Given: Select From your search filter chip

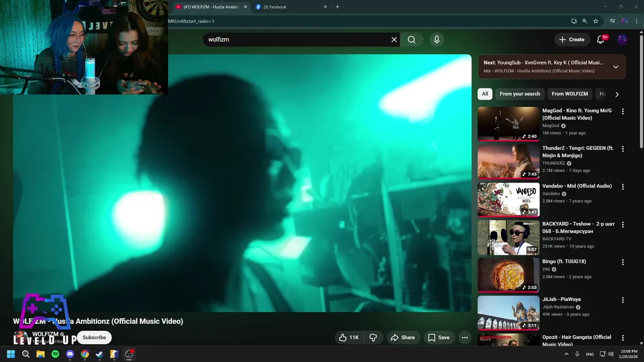Looking at the screenshot, I should [520, 94].
